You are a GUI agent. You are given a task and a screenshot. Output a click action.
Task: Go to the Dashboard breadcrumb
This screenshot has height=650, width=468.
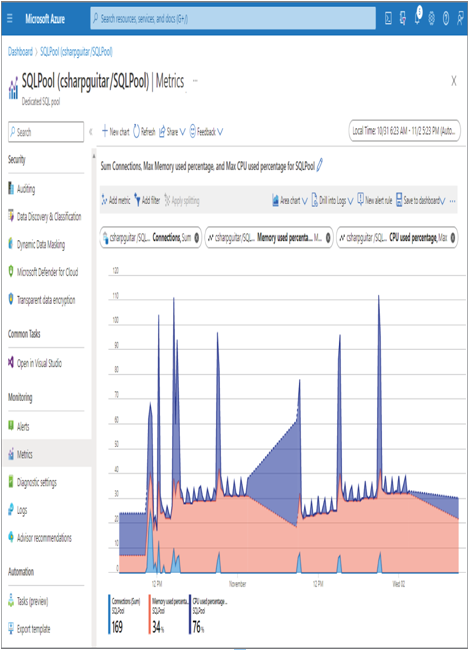point(20,52)
